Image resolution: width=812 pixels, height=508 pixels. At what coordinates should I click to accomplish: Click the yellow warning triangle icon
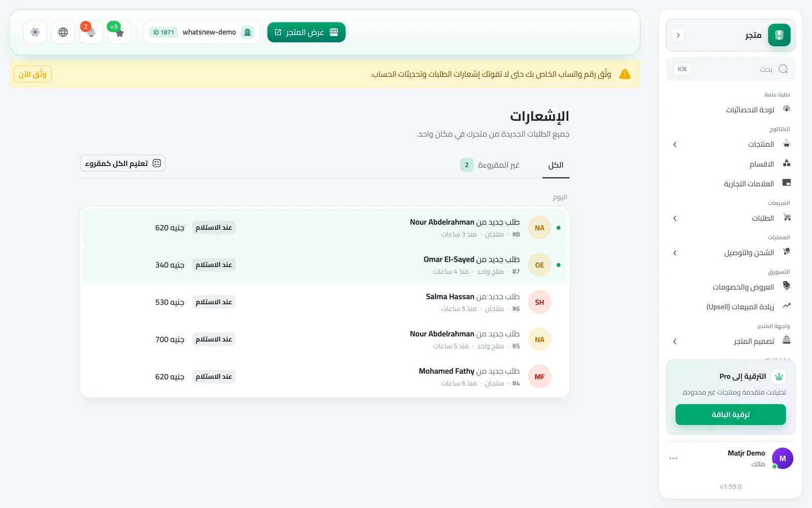click(x=625, y=74)
